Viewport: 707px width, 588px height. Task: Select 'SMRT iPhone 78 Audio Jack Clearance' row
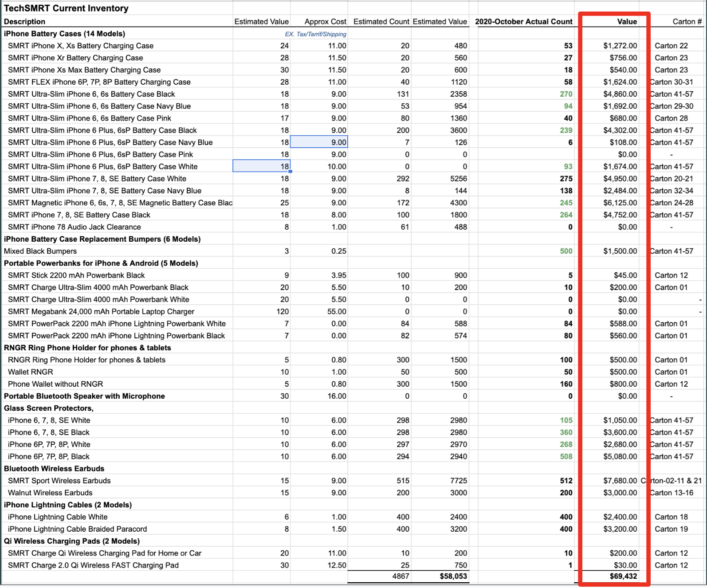[x=74, y=227]
